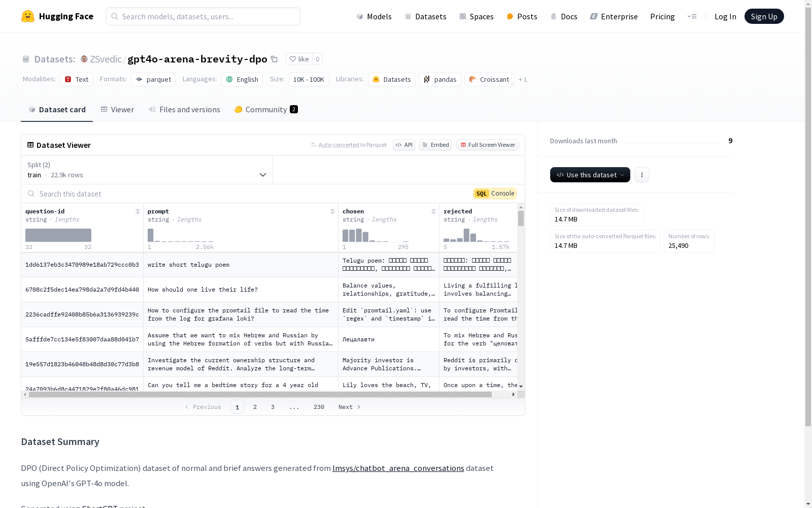This screenshot has height=508, width=812.
Task: Open the three-dot more options button
Action: click(642, 175)
